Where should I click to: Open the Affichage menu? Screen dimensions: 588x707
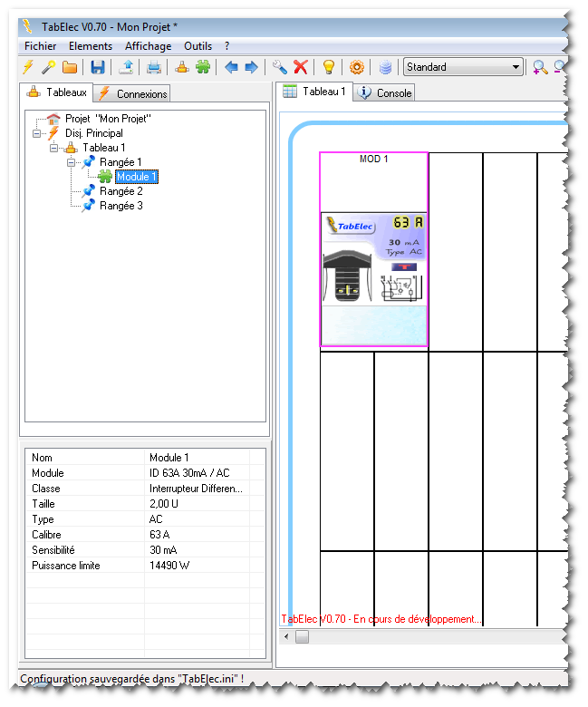[149, 46]
